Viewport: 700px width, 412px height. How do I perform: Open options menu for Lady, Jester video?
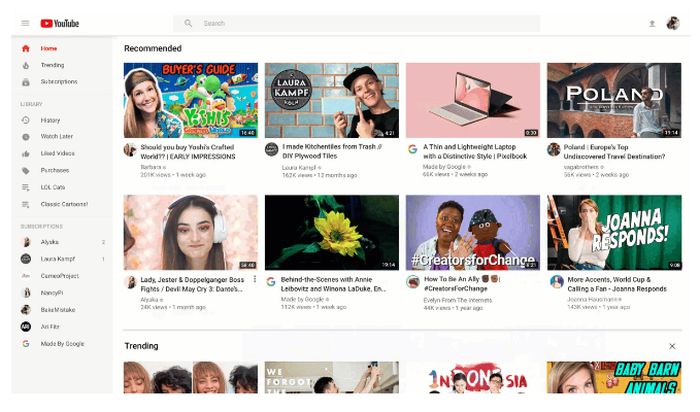pos(254,279)
